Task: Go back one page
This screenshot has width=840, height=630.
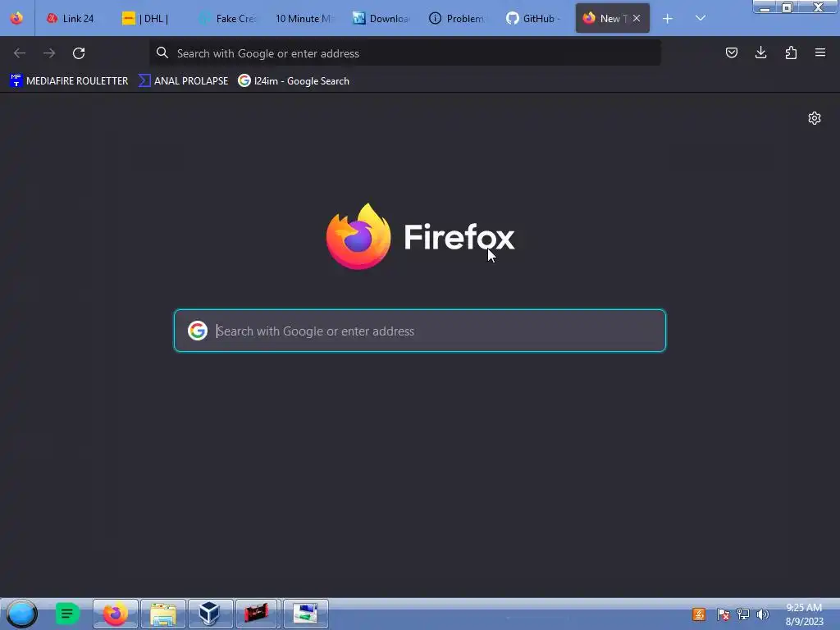Action: pos(20,53)
